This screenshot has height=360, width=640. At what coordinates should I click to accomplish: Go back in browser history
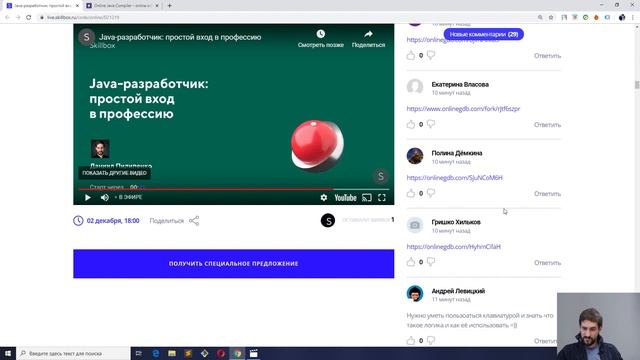click(7, 17)
